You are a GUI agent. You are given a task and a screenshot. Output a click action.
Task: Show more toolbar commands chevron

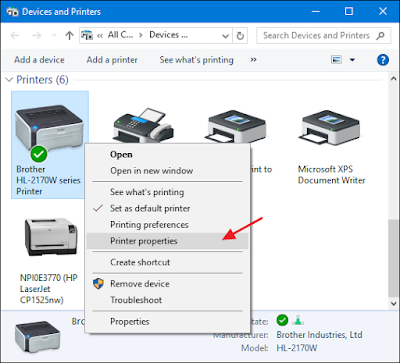[253, 60]
